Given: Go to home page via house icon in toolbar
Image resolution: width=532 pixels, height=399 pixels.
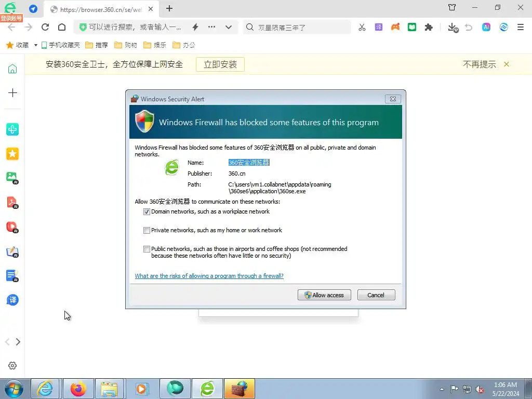Looking at the screenshot, I should (x=62, y=27).
